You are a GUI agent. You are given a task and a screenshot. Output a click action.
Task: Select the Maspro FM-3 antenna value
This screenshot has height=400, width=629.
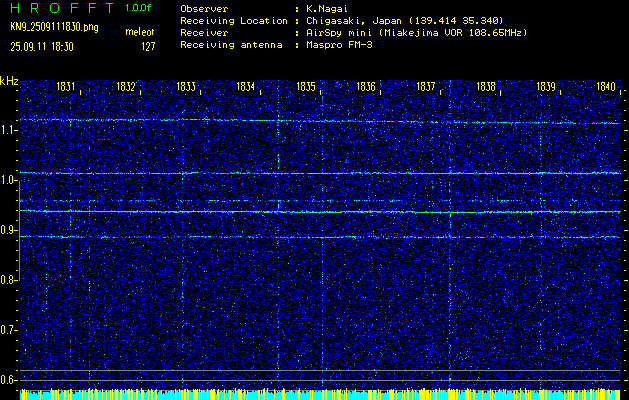tap(339, 45)
